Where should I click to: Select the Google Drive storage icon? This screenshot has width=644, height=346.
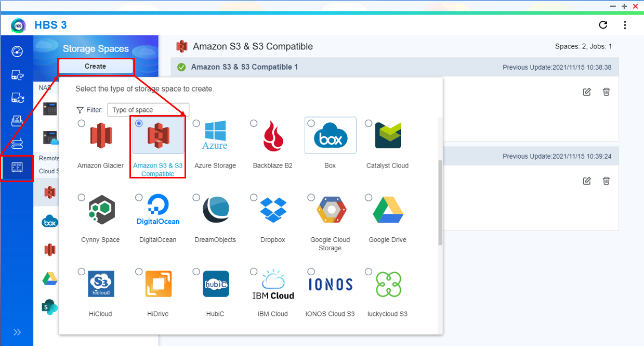click(x=388, y=210)
